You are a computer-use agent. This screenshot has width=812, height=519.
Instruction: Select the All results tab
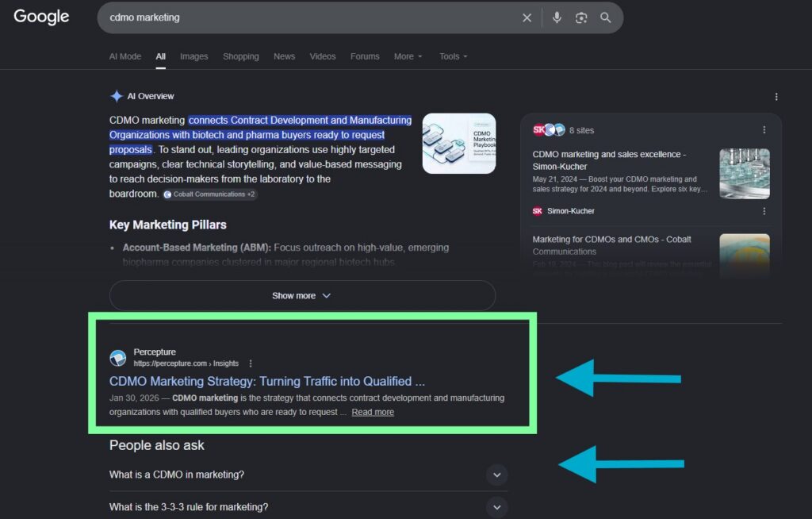(160, 56)
